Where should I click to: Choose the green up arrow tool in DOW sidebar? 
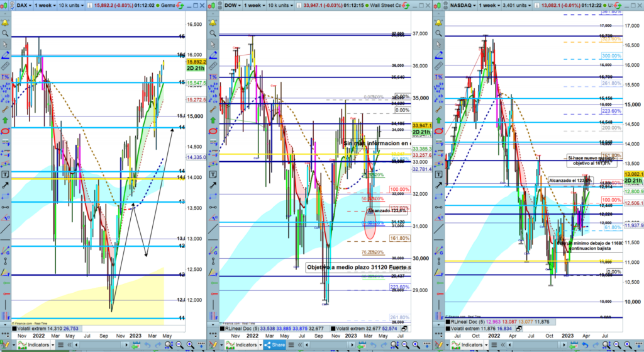click(x=216, y=118)
